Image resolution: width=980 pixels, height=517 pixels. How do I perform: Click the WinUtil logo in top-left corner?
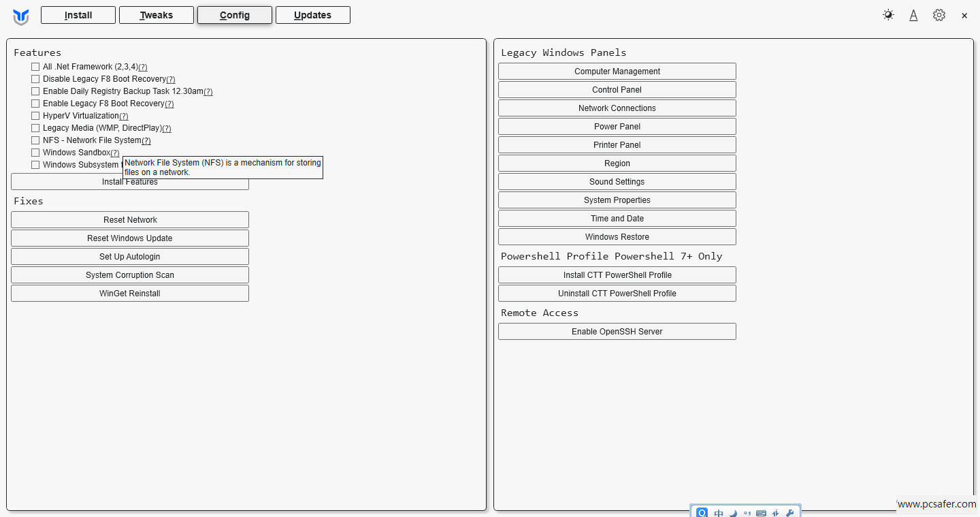click(x=21, y=16)
